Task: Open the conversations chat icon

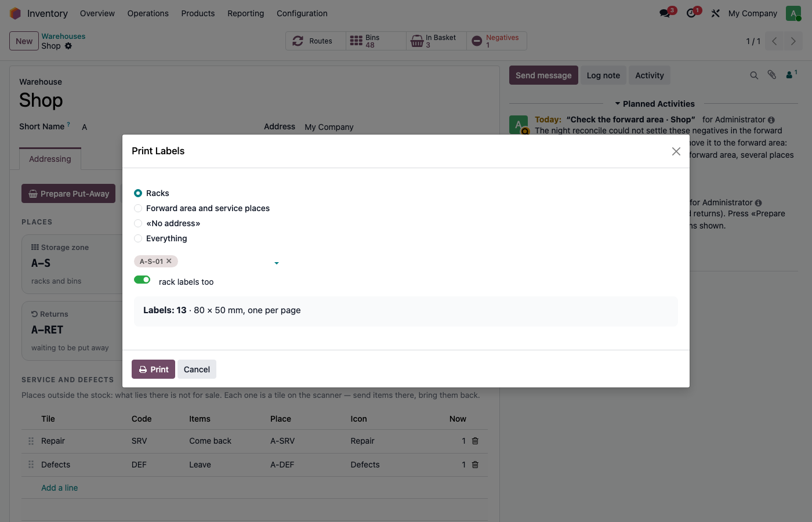Action: [665, 13]
